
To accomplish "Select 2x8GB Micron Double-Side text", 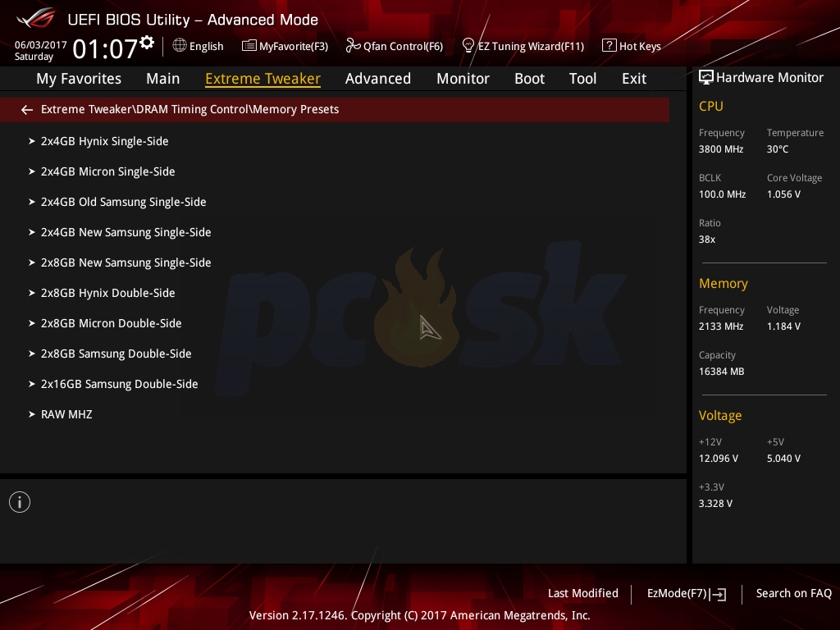I will [111, 323].
